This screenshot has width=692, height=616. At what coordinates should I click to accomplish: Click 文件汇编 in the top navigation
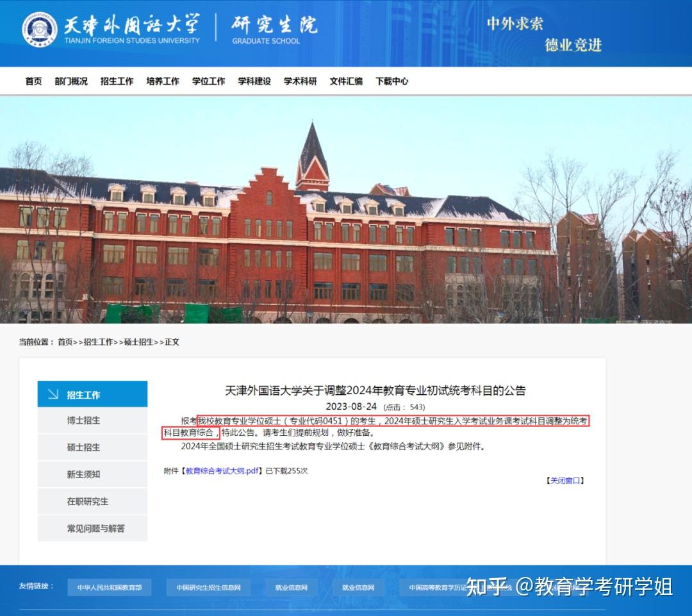click(345, 82)
